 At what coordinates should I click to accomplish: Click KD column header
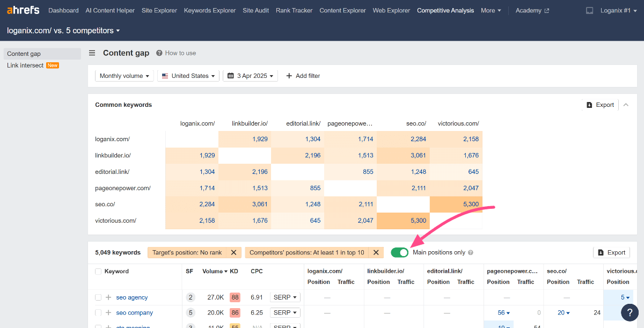coord(234,272)
